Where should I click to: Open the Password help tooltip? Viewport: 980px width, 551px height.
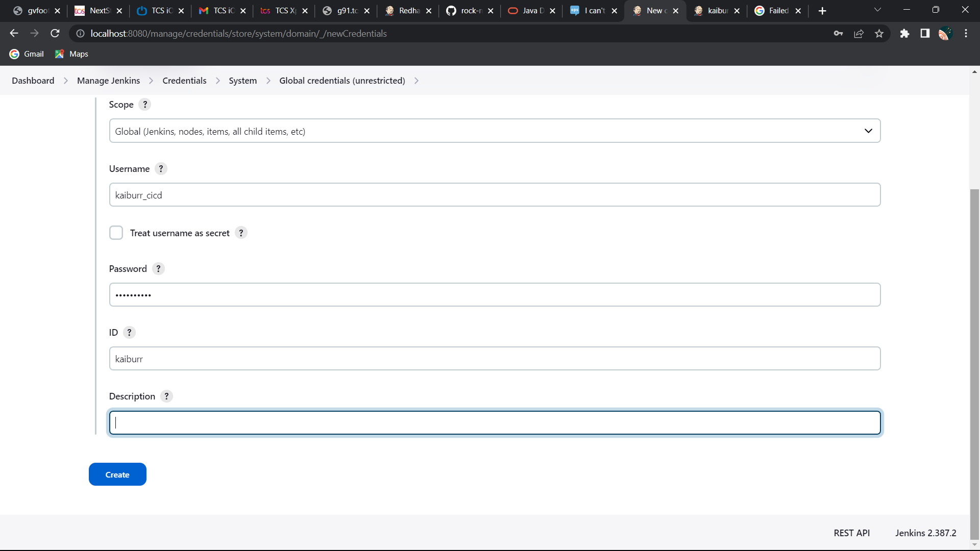[x=158, y=269]
